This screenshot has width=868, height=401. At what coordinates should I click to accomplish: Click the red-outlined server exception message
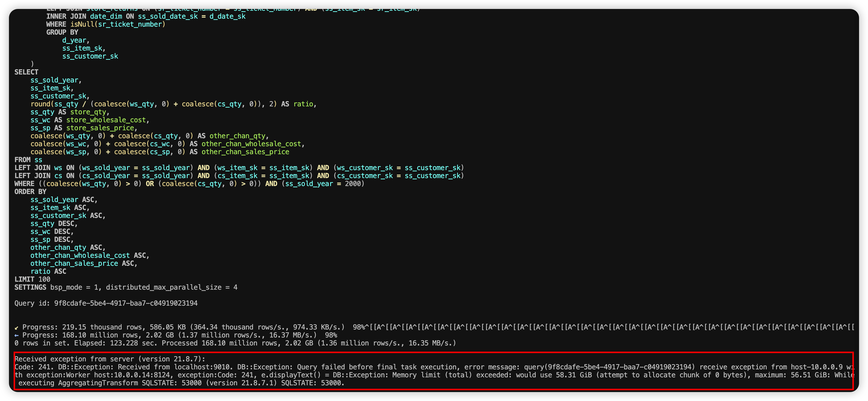(x=433, y=371)
